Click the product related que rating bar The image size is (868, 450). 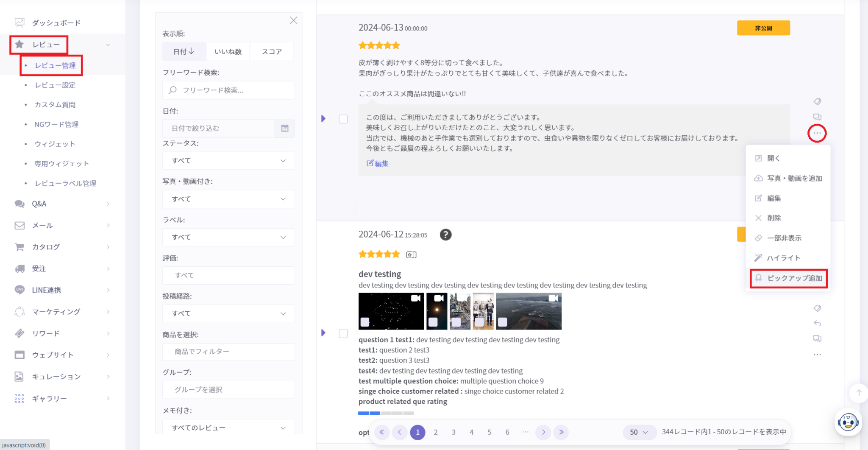(x=386, y=413)
